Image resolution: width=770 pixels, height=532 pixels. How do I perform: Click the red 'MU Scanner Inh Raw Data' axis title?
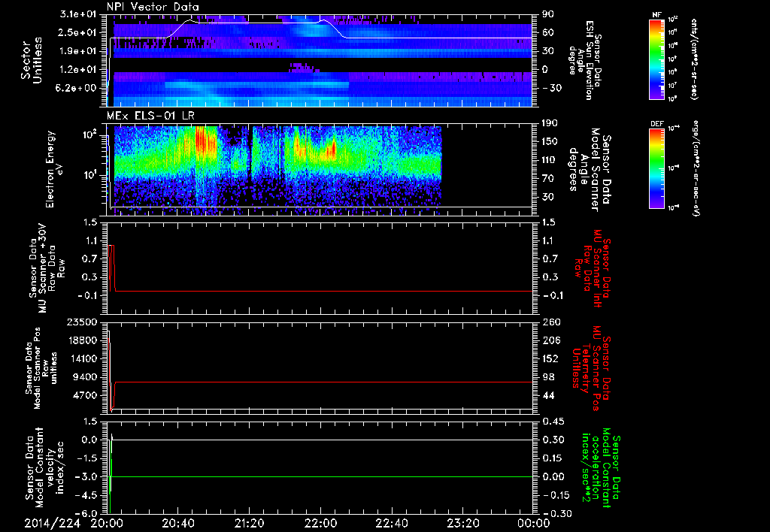(x=592, y=268)
